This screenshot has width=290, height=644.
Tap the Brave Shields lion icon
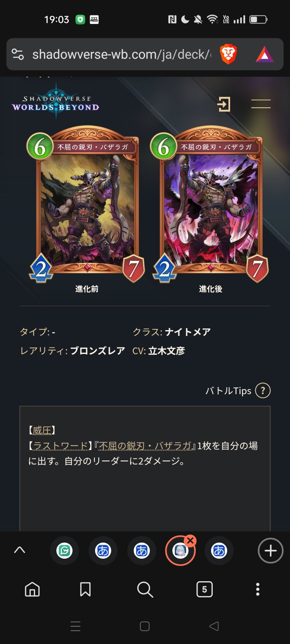228,54
